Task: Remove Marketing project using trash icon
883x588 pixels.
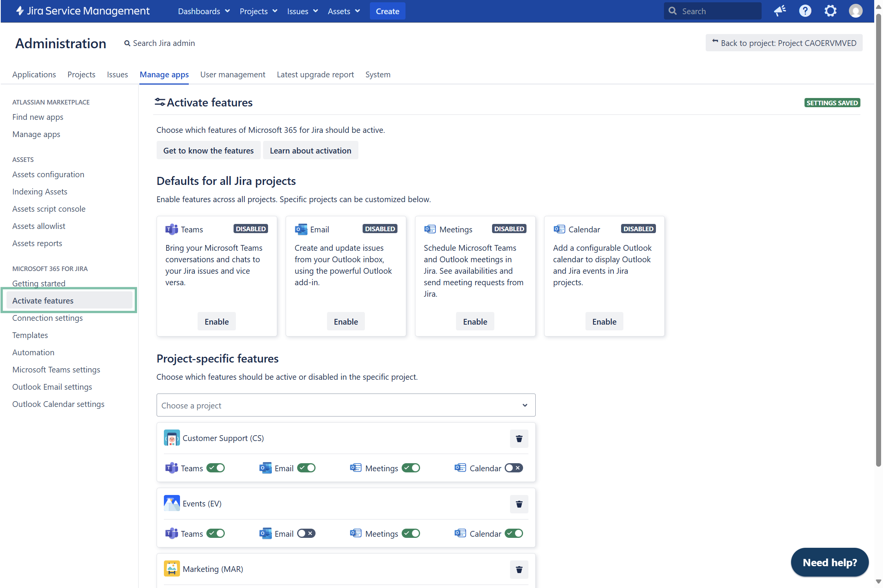Action: (x=519, y=569)
